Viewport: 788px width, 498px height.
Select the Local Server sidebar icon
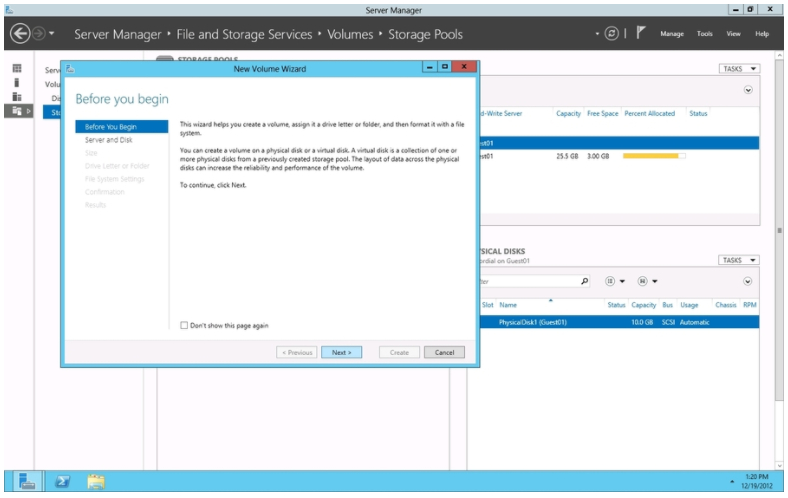pyautogui.click(x=17, y=82)
